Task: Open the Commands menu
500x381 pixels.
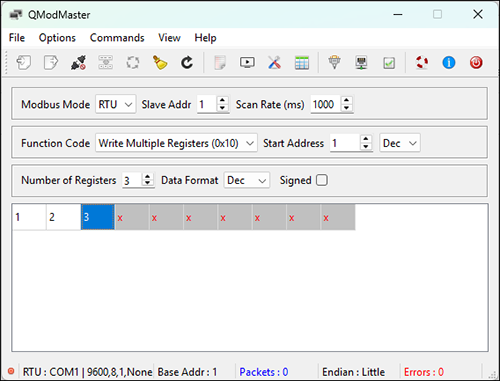Action: pos(117,38)
